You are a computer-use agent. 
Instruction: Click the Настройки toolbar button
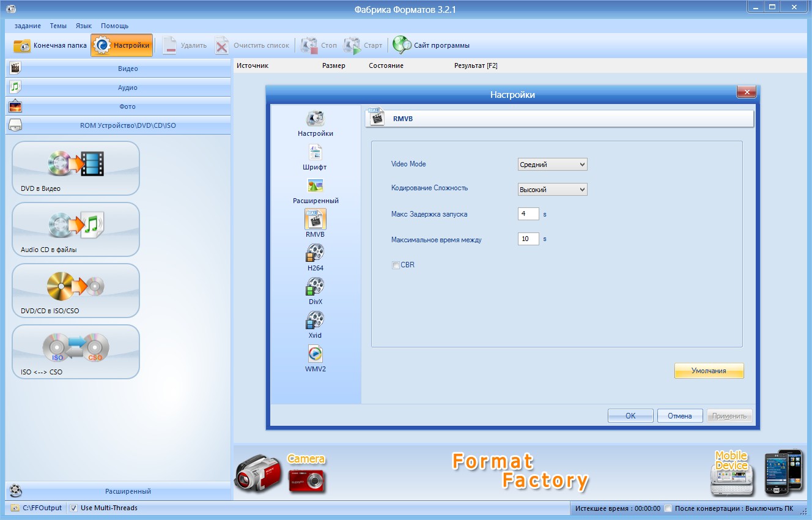pos(122,45)
